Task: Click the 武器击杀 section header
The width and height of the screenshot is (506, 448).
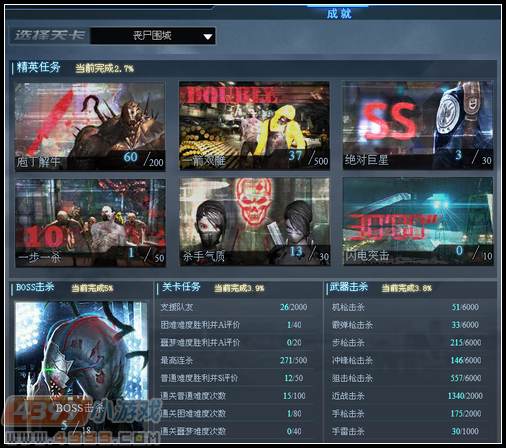Action: [x=349, y=287]
